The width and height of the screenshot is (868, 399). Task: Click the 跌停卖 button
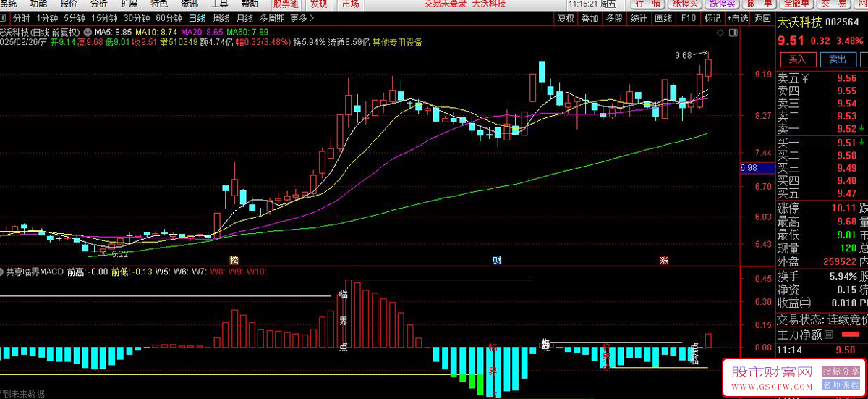click(723, 4)
